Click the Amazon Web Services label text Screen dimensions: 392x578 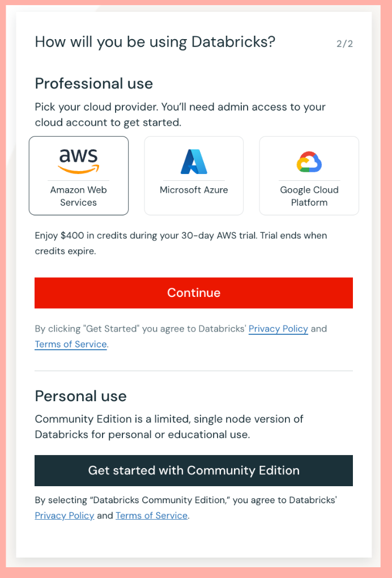(78, 195)
